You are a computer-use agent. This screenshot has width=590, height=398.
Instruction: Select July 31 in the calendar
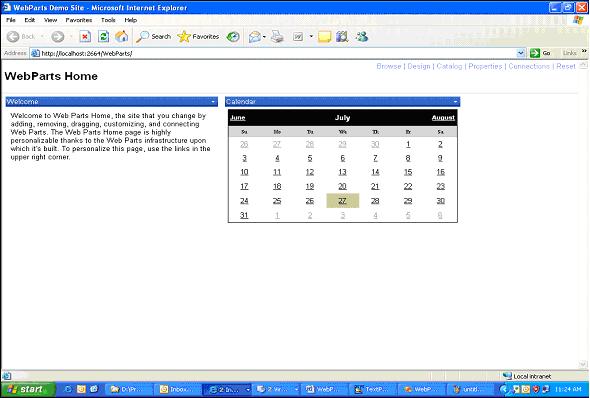point(244,215)
